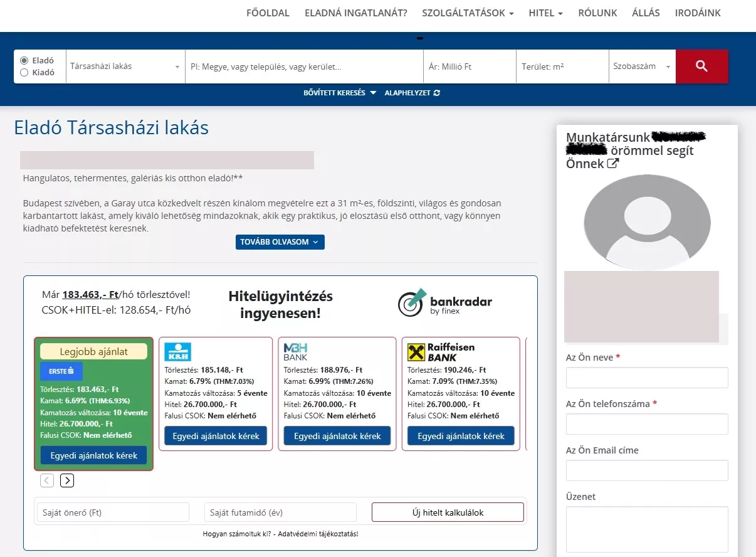Screen dimensions: 756x557
Task: Click the Saját önerő (Ft) input field
Action: 113,512
